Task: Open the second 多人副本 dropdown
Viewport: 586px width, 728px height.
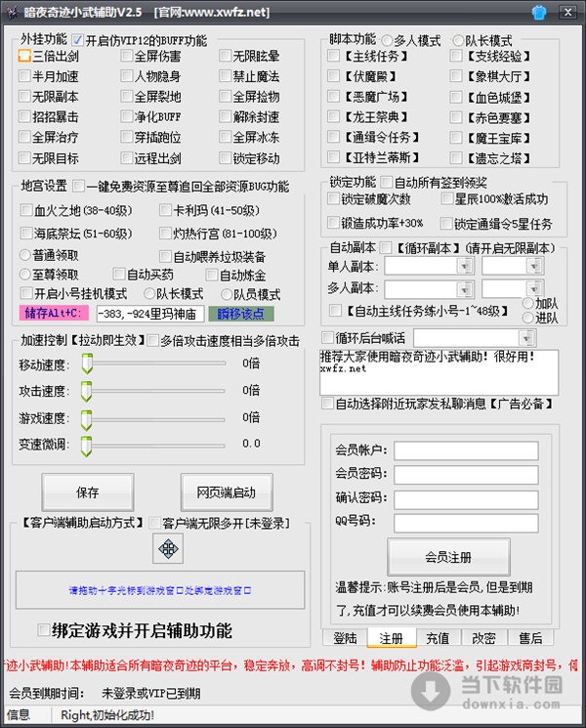Action: (x=534, y=289)
